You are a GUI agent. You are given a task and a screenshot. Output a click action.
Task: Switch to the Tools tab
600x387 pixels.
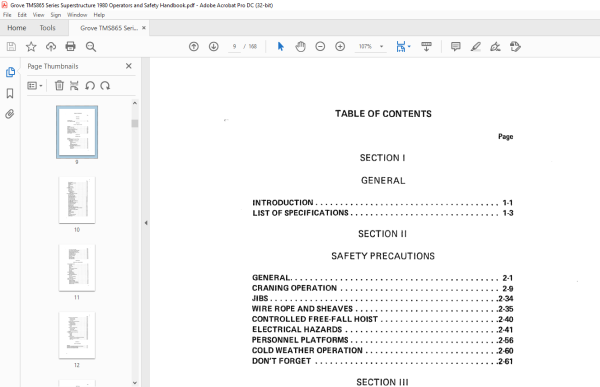tap(47, 28)
